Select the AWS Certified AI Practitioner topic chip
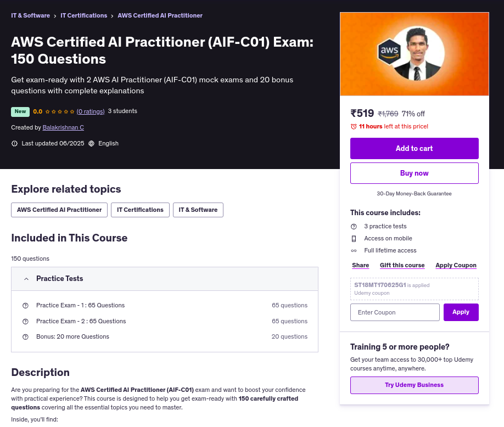Viewport: 504px width, 427px height. click(59, 210)
